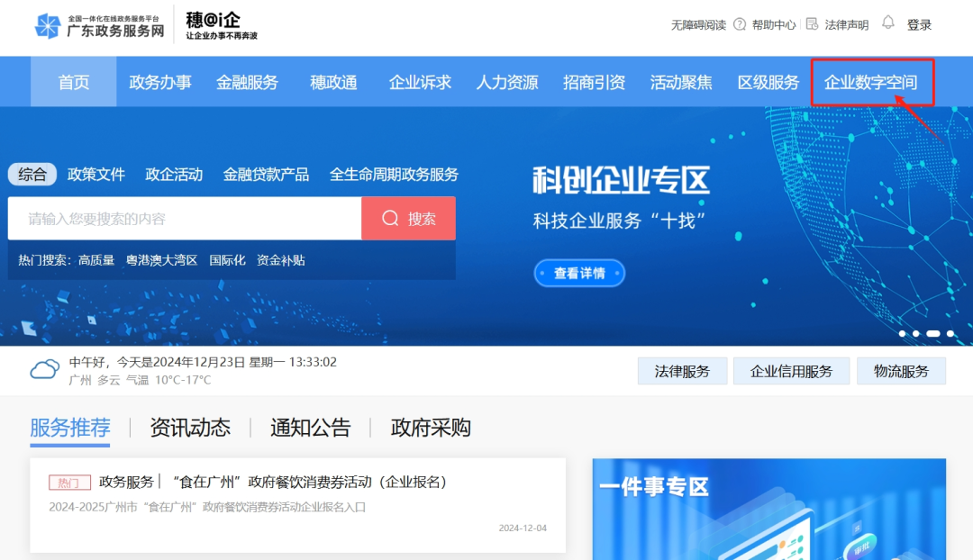
Task: Open the 区级服务 nav item
Action: [768, 82]
